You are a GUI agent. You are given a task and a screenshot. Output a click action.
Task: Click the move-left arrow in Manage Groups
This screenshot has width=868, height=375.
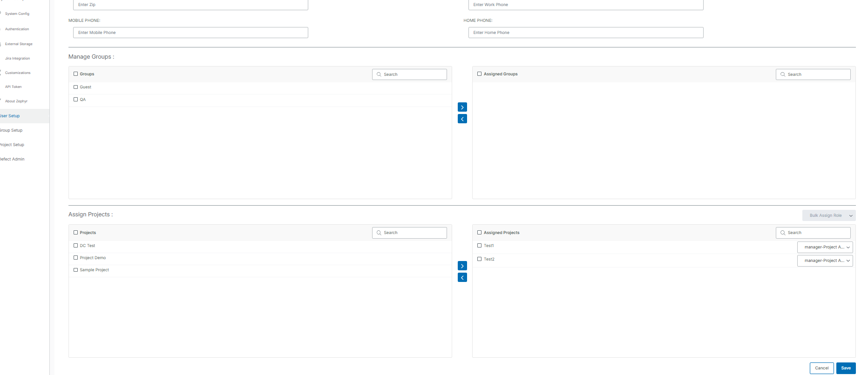pos(462,119)
